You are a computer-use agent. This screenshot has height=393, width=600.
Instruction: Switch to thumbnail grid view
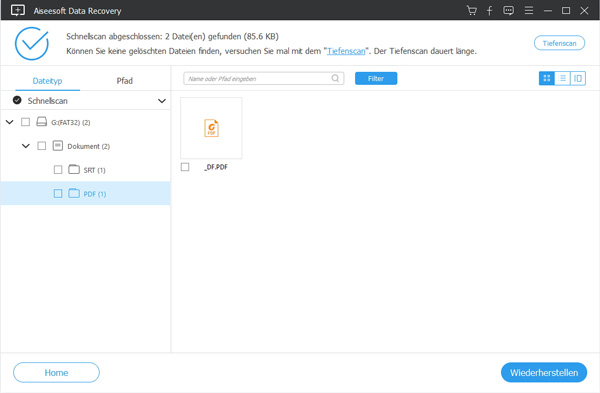[x=547, y=78]
